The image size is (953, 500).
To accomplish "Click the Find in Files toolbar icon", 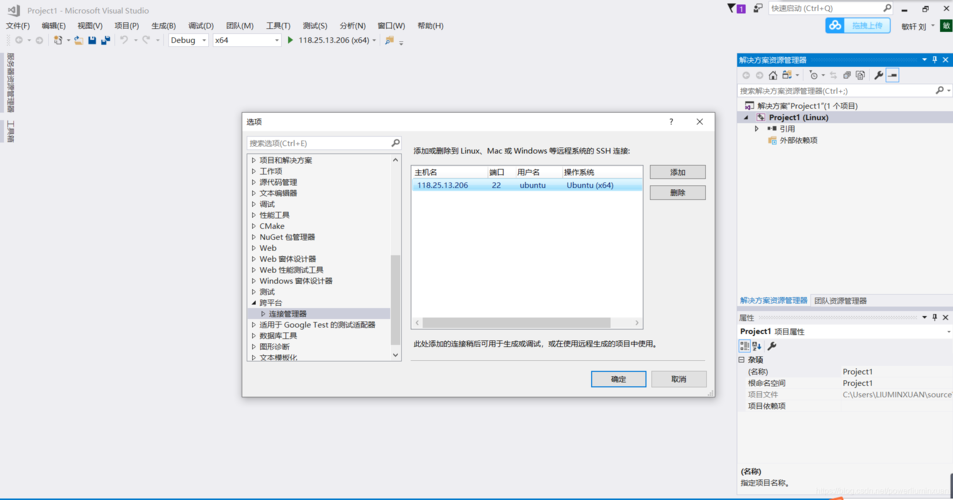I will (x=390, y=40).
